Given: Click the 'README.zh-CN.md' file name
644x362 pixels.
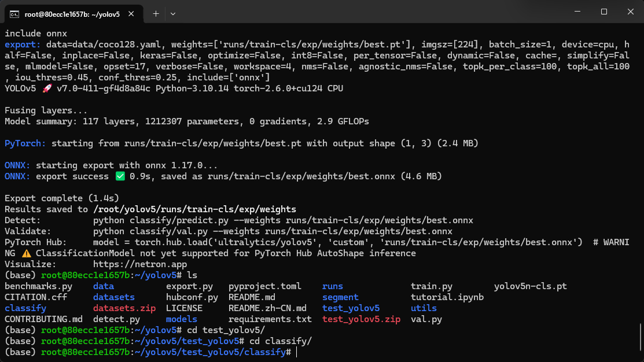Looking at the screenshot, I should [x=267, y=308].
